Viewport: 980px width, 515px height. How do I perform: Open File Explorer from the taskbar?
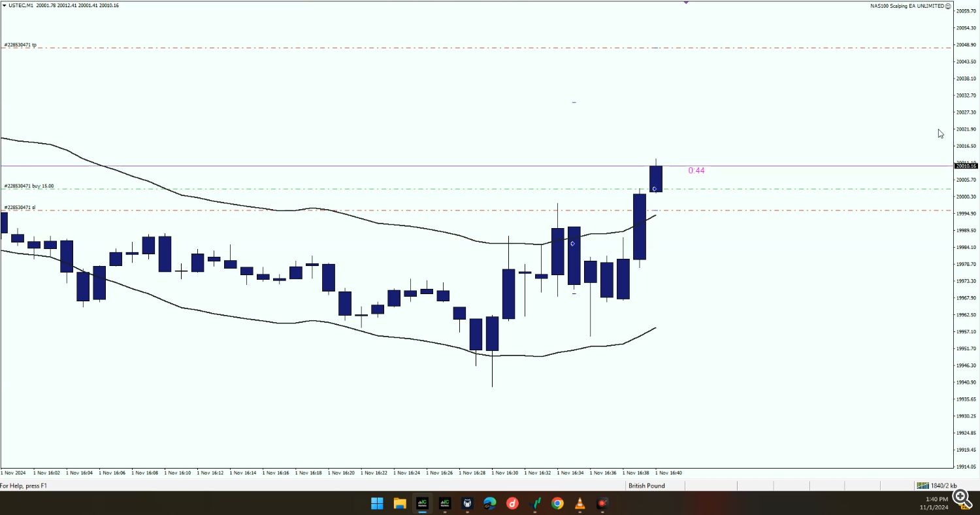coord(400,503)
